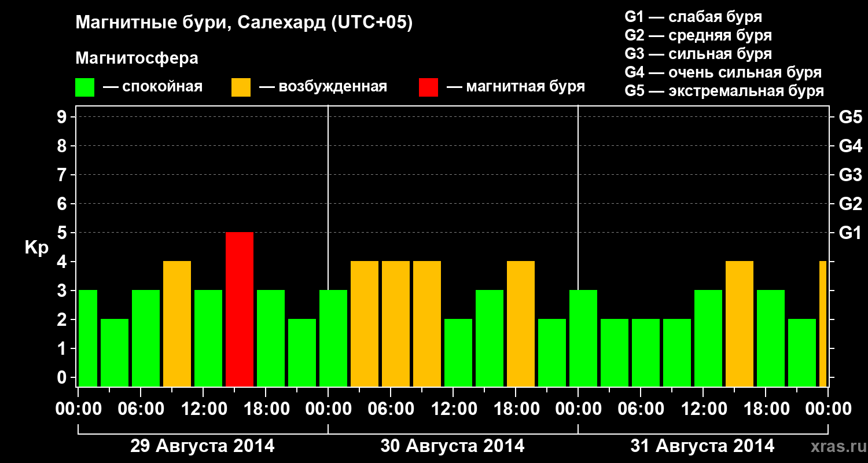This screenshot has width=868, height=463.
Task: Click the '30 Августа 2014' date label
Action: click(x=453, y=446)
